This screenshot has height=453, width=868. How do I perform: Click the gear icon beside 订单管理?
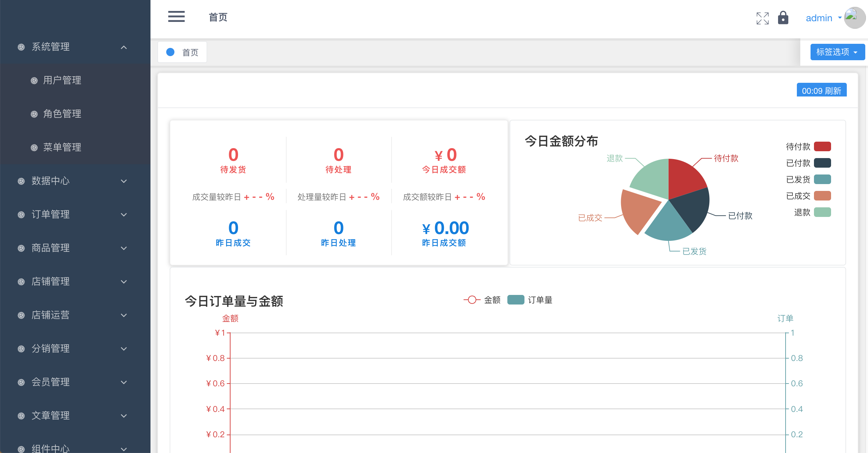pos(21,215)
